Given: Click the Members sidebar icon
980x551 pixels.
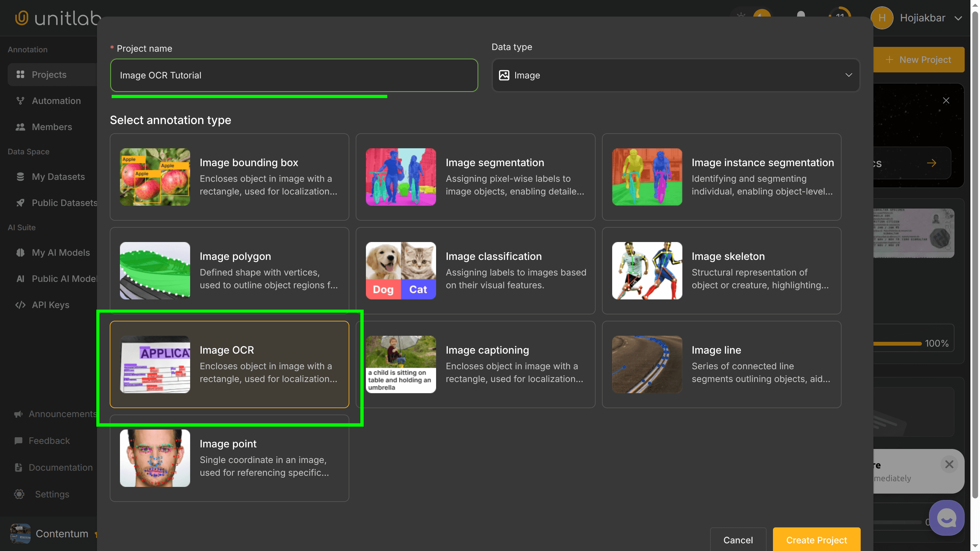Looking at the screenshot, I should click(20, 127).
